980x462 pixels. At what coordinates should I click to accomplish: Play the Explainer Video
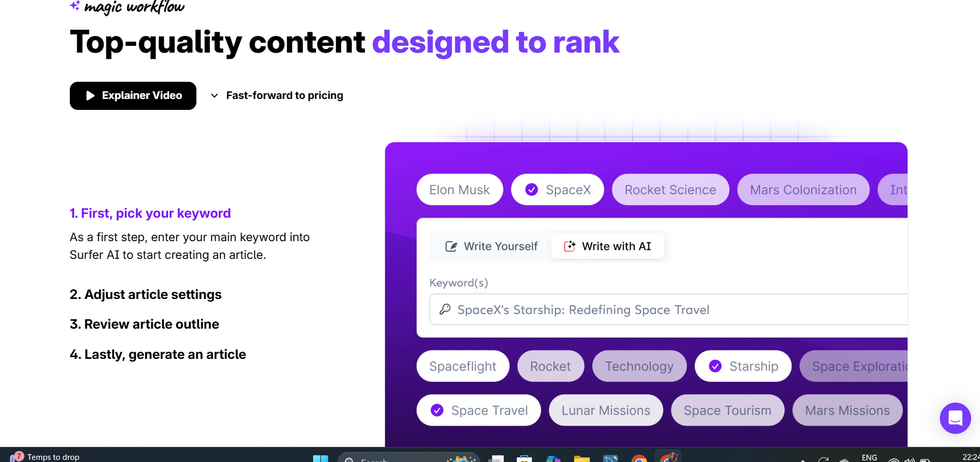(133, 96)
